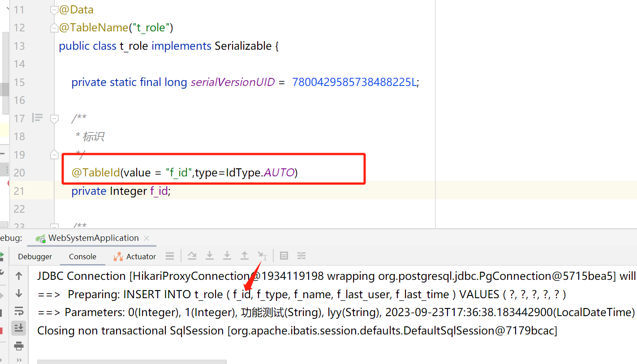This screenshot has height=364, width=637.
Task: Click the Step Out debugger icon
Action: pyautogui.click(x=245, y=256)
